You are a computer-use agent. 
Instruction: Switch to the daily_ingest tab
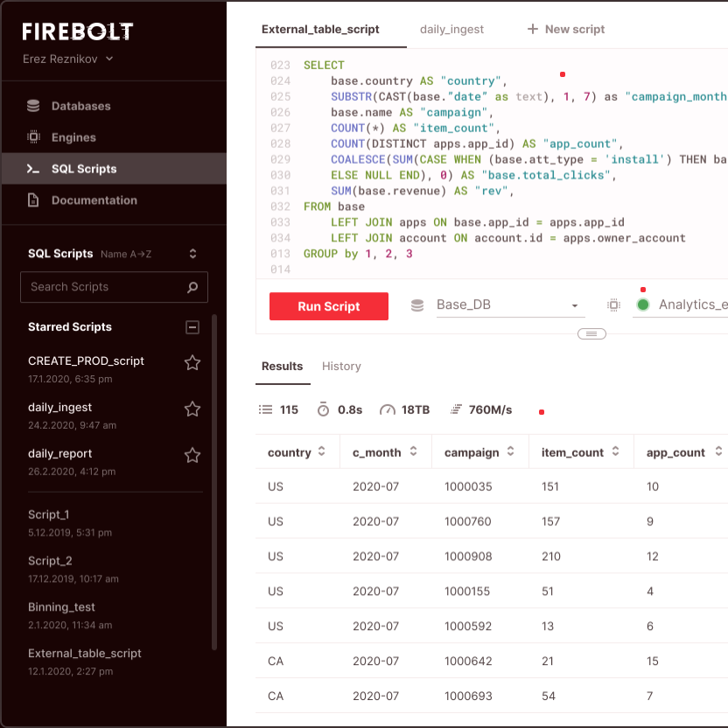point(451,29)
